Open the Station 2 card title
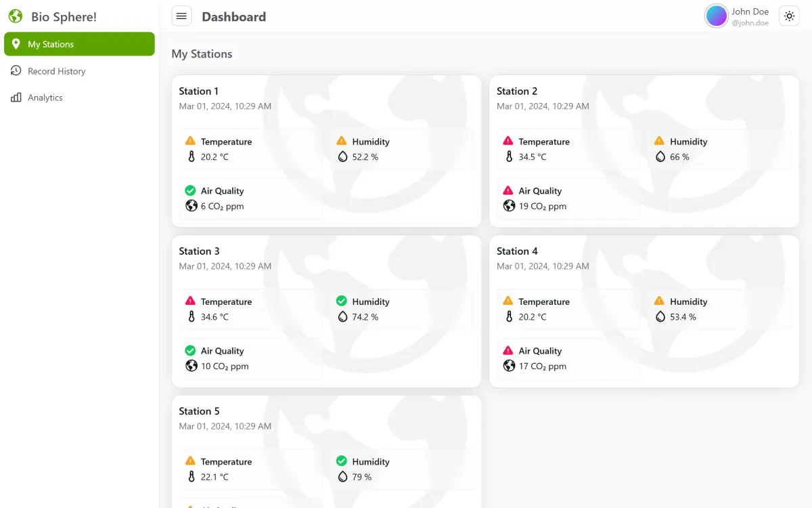Screen dimensions: 812x508 tap(516, 91)
